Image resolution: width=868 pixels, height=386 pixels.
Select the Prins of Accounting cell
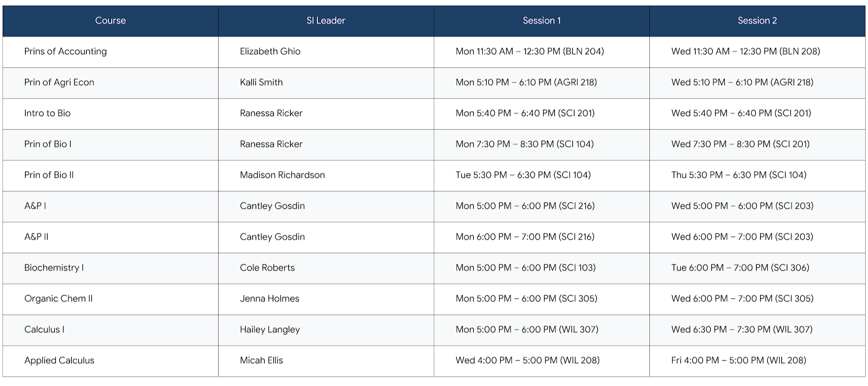66,52
